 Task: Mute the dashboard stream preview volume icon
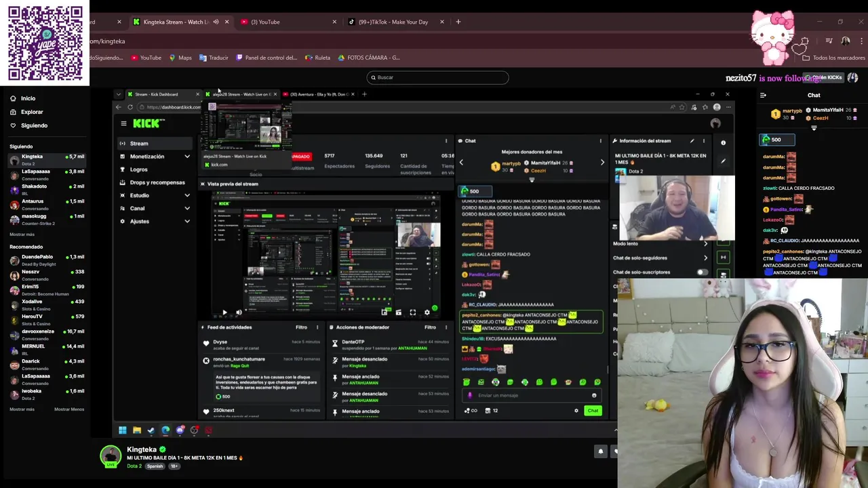[239, 312]
